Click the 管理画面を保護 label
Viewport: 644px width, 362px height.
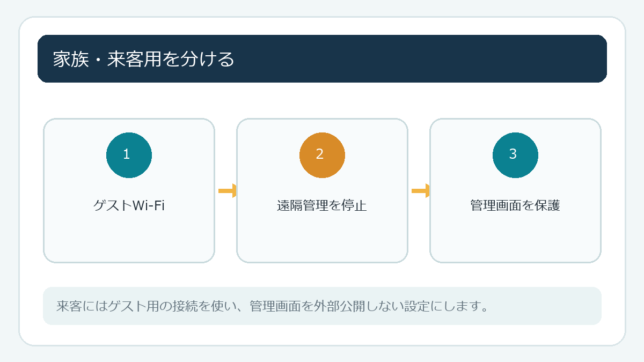point(515,205)
